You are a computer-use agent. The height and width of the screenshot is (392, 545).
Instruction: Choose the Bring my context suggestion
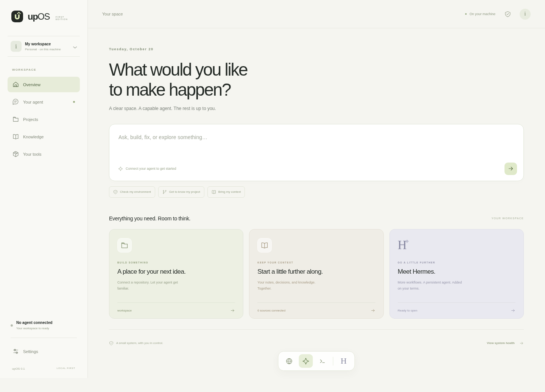[x=226, y=192]
